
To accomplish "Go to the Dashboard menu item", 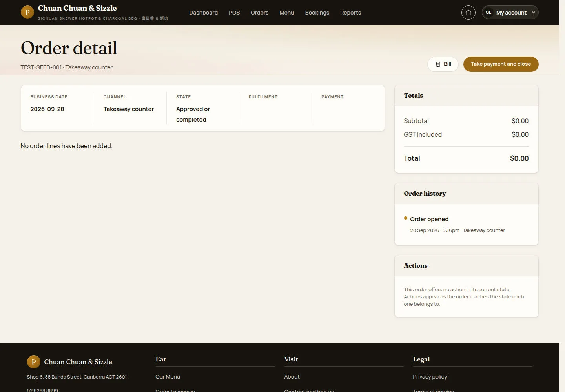I will coord(203,13).
